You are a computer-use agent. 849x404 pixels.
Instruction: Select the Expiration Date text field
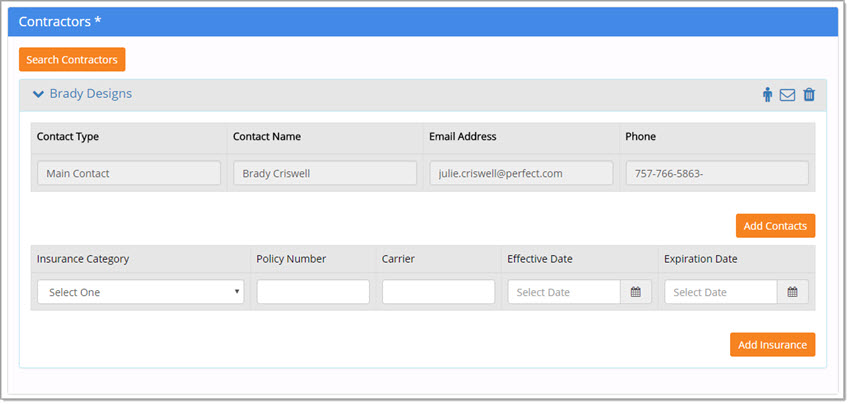[x=720, y=292]
